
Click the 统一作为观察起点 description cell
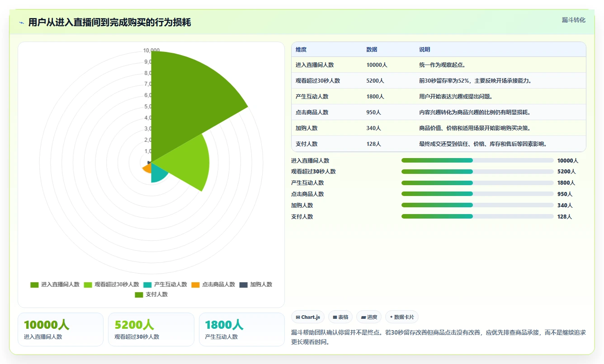coord(443,65)
